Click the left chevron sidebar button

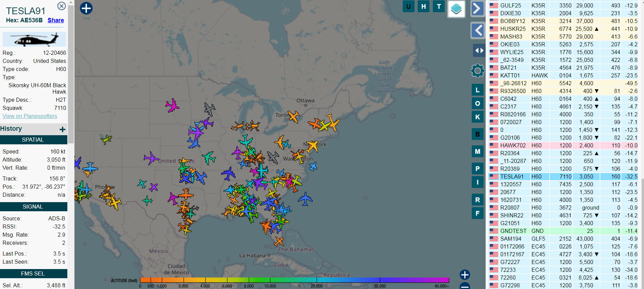pyautogui.click(x=478, y=30)
